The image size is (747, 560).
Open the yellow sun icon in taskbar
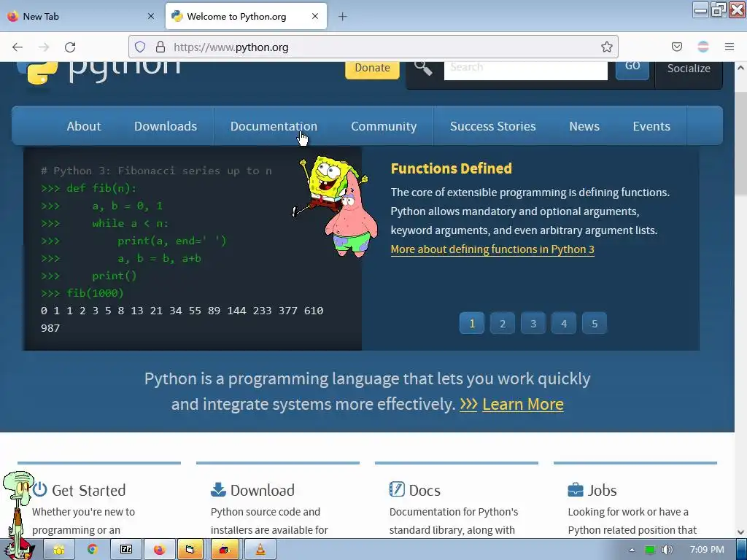[x=59, y=550]
